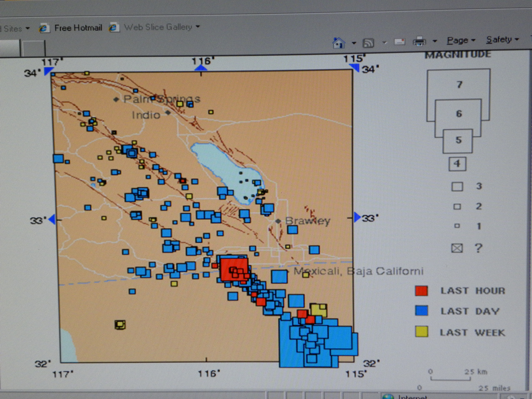The image size is (532, 399).
Task: Click yellow LAST WEEK legend swatch
Action: pos(422,332)
